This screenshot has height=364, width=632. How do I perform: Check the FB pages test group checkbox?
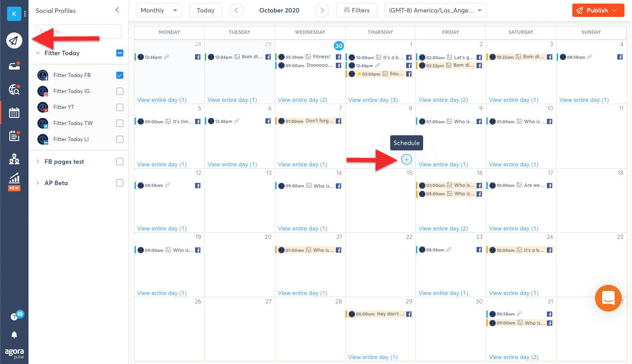[120, 162]
